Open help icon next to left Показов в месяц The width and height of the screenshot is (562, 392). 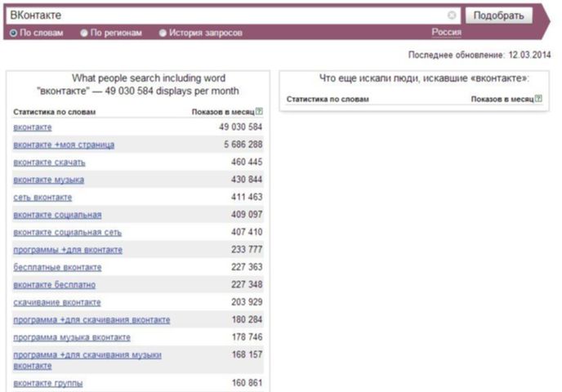259,111
